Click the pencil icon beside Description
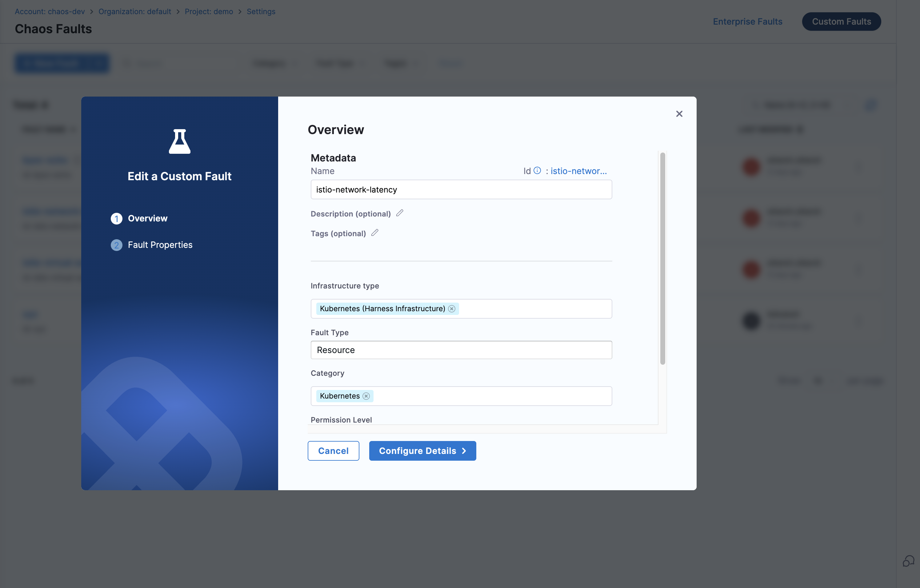 click(400, 213)
